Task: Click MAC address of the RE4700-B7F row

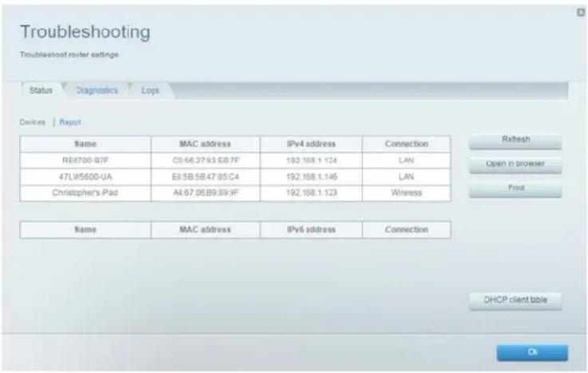Action: click(206, 161)
